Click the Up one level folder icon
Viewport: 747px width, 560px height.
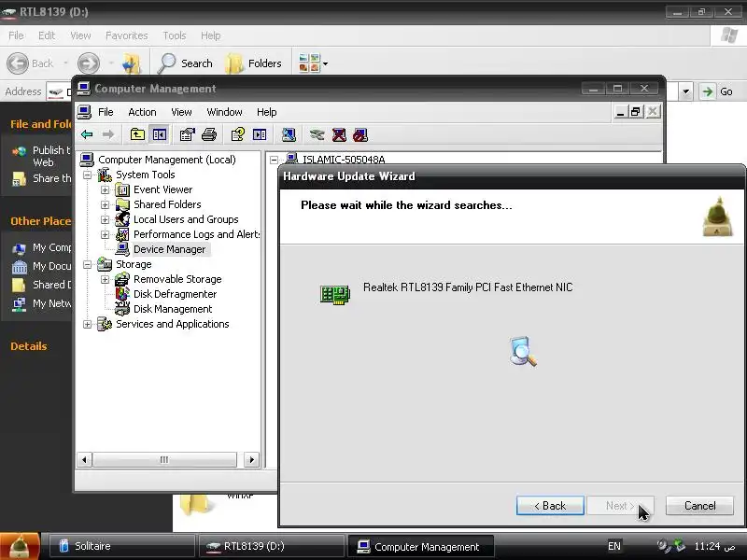point(137,134)
